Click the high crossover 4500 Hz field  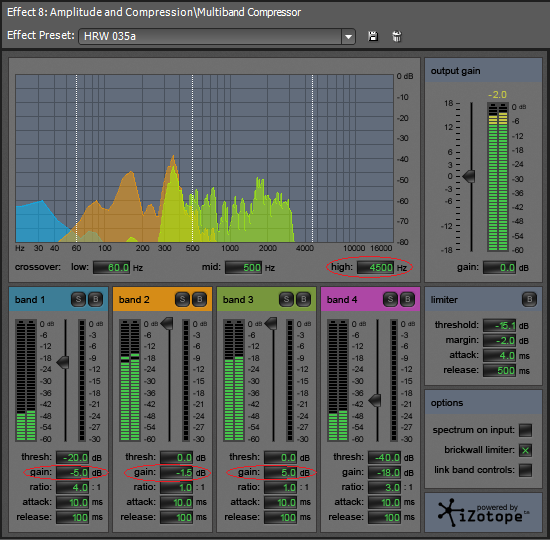[x=376, y=267]
